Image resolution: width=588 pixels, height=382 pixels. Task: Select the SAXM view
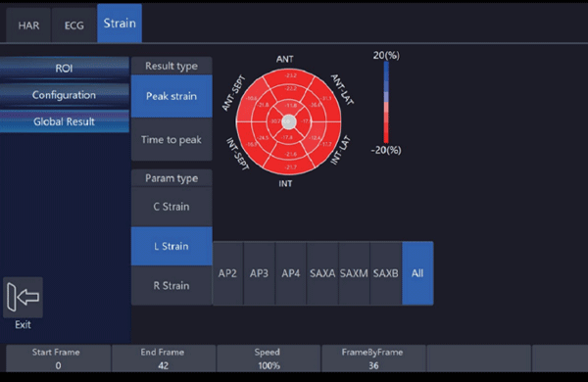point(354,273)
